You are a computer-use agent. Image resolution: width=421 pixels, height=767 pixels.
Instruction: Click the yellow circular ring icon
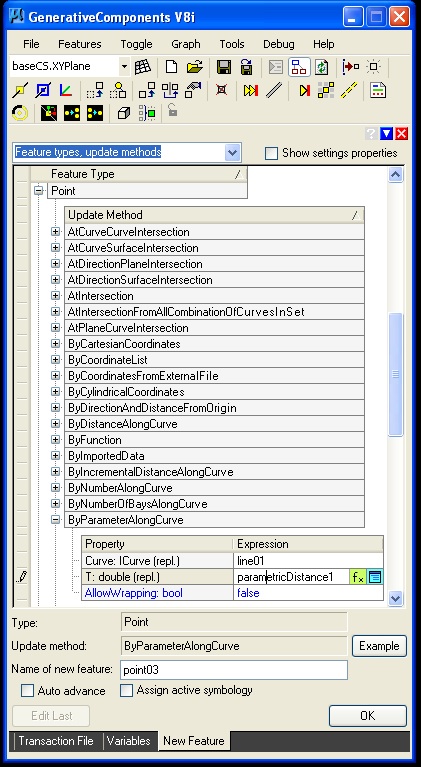click(20, 113)
